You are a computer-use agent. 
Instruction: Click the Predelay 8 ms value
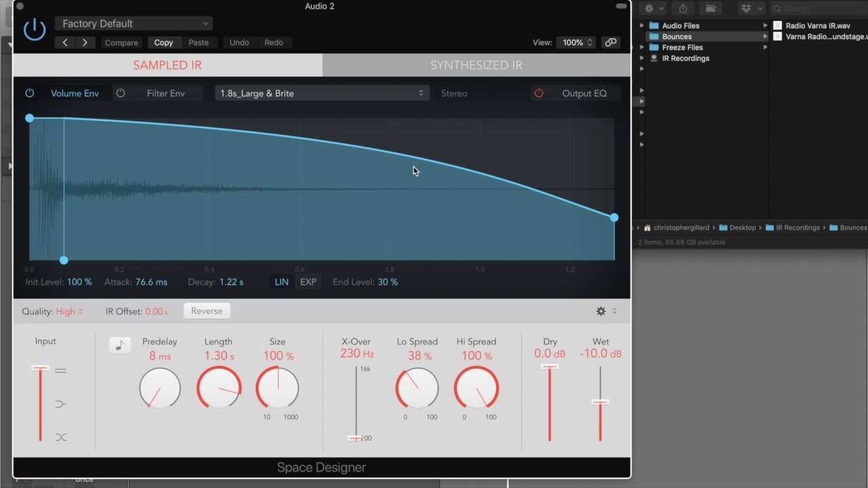(x=160, y=356)
